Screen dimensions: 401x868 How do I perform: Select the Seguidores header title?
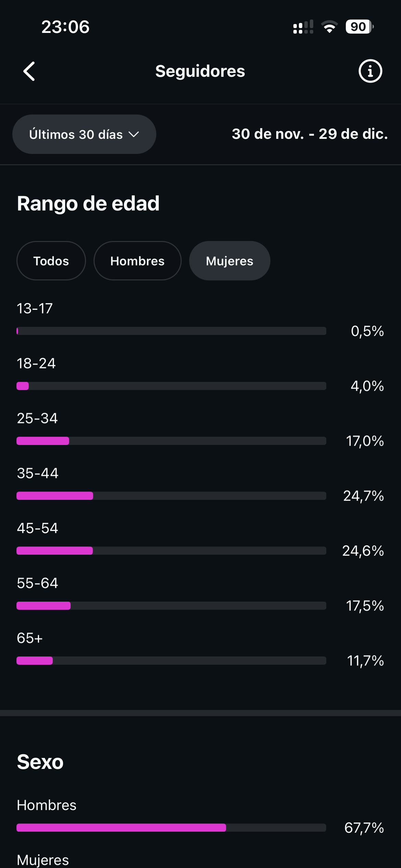click(x=200, y=71)
